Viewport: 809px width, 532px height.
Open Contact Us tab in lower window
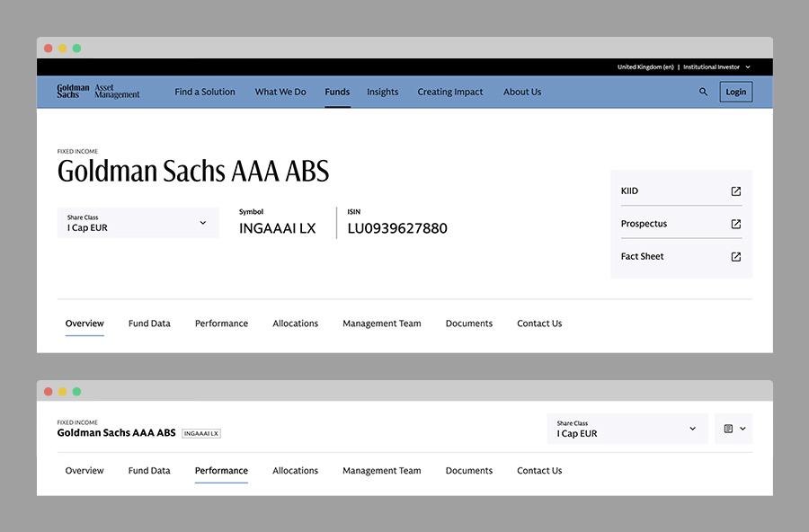[x=539, y=471]
